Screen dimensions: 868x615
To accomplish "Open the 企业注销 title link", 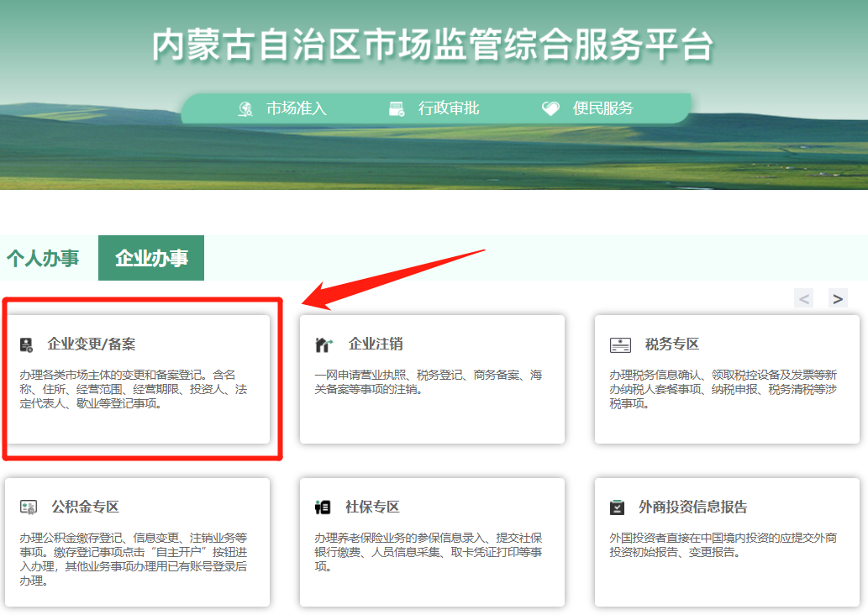I will (x=376, y=344).
